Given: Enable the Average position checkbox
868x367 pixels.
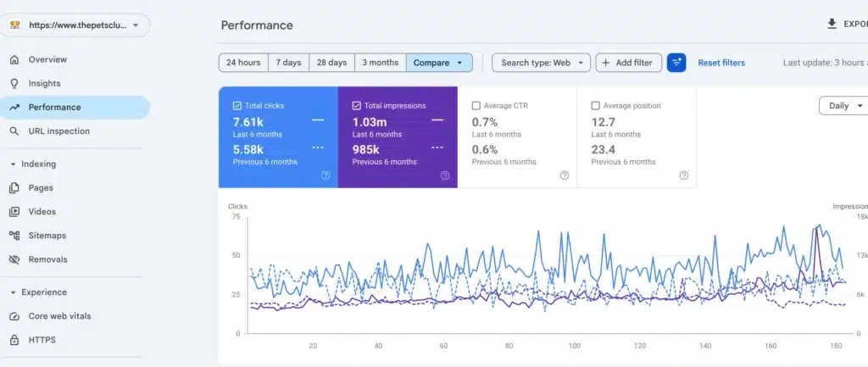Looking at the screenshot, I should click(596, 106).
